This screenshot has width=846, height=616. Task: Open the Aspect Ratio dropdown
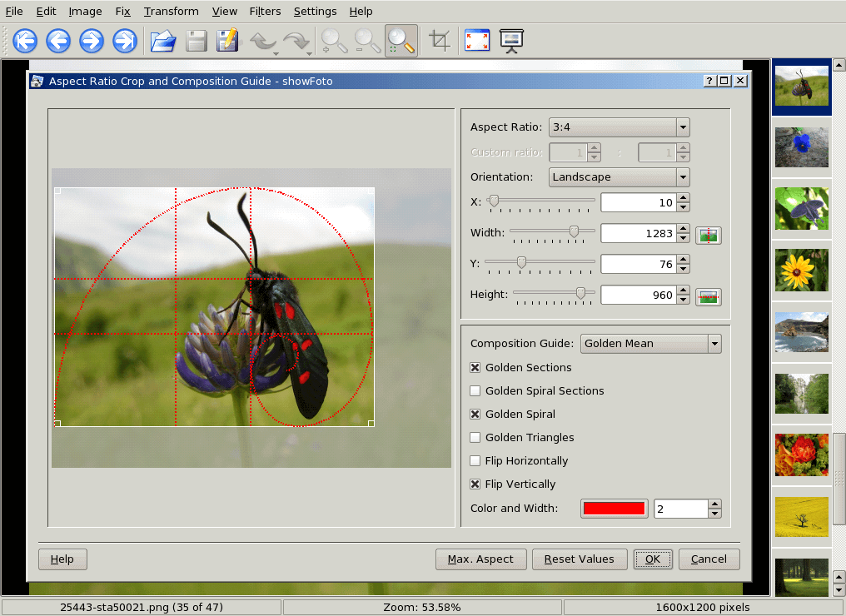coord(620,127)
